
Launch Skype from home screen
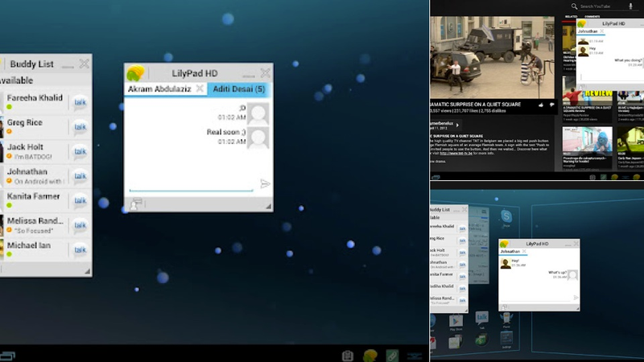[x=506, y=217]
